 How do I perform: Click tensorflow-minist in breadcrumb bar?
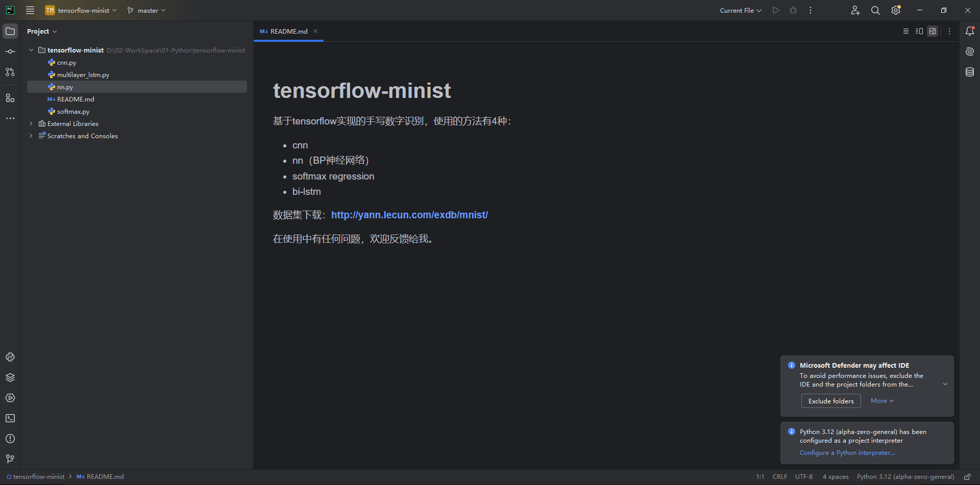pyautogui.click(x=36, y=477)
